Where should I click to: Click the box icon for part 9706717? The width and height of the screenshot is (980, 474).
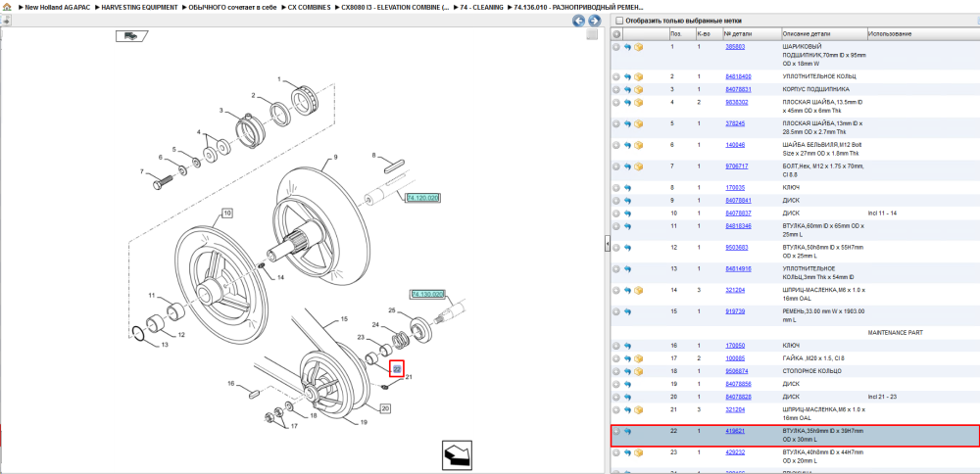pos(639,166)
